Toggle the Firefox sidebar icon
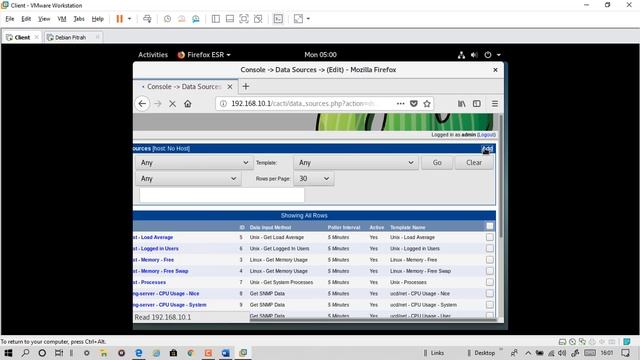 point(477,104)
